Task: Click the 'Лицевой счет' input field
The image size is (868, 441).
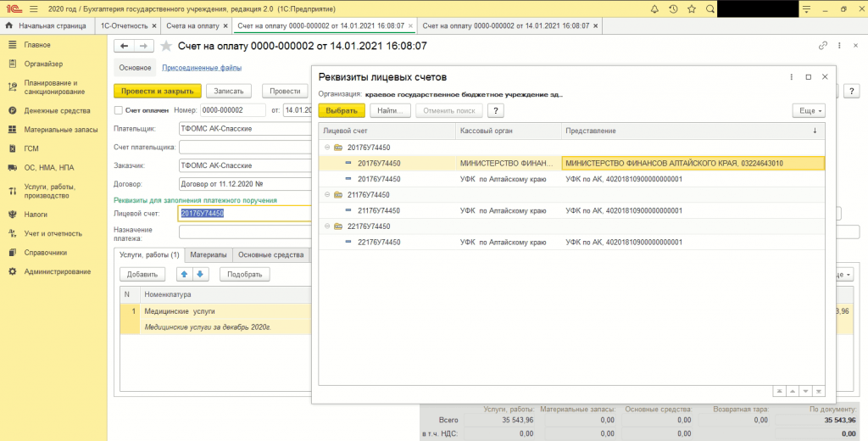Action: pyautogui.click(x=244, y=214)
